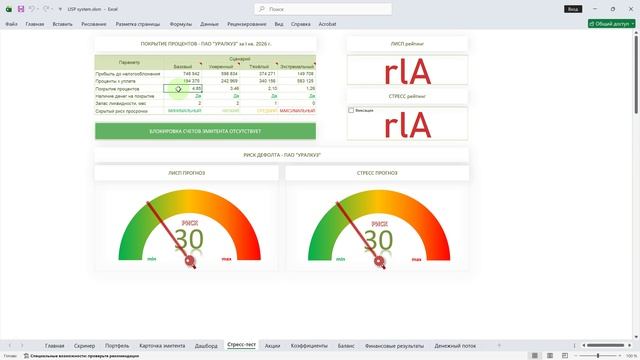The width and height of the screenshot is (640, 360).
Task: Click the Undo arrow icon
Action: (31, 9)
